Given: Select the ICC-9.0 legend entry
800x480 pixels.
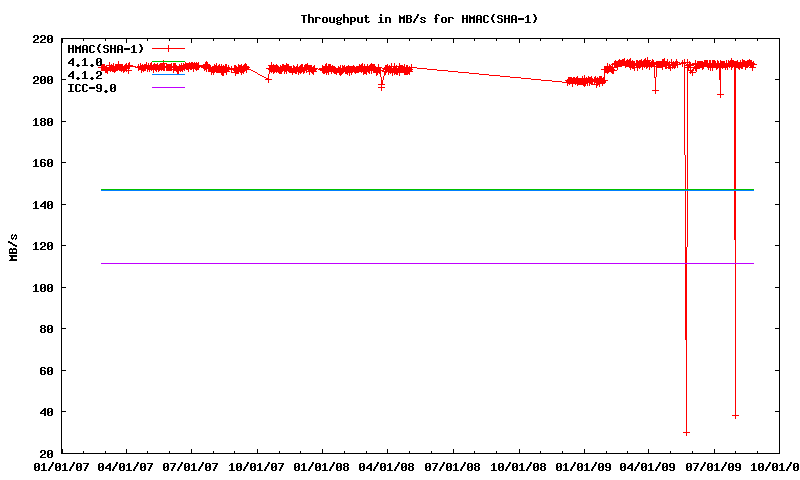Looking at the screenshot, I should click(x=91, y=88).
